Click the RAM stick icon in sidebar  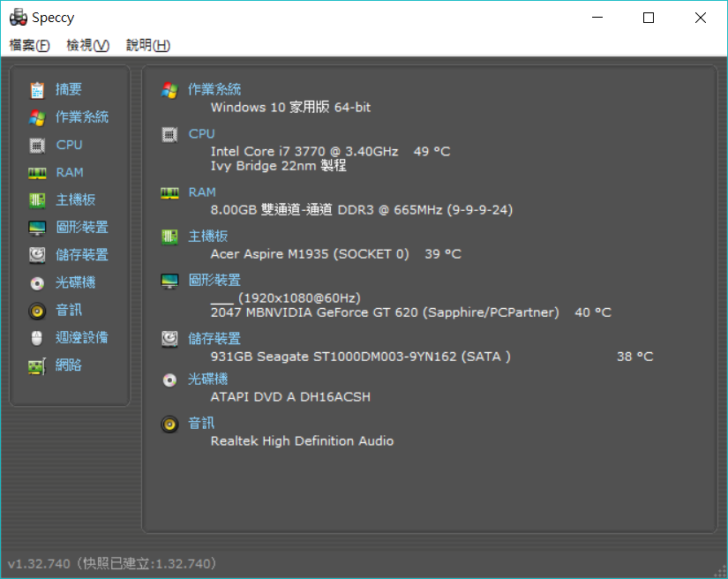click(x=37, y=173)
